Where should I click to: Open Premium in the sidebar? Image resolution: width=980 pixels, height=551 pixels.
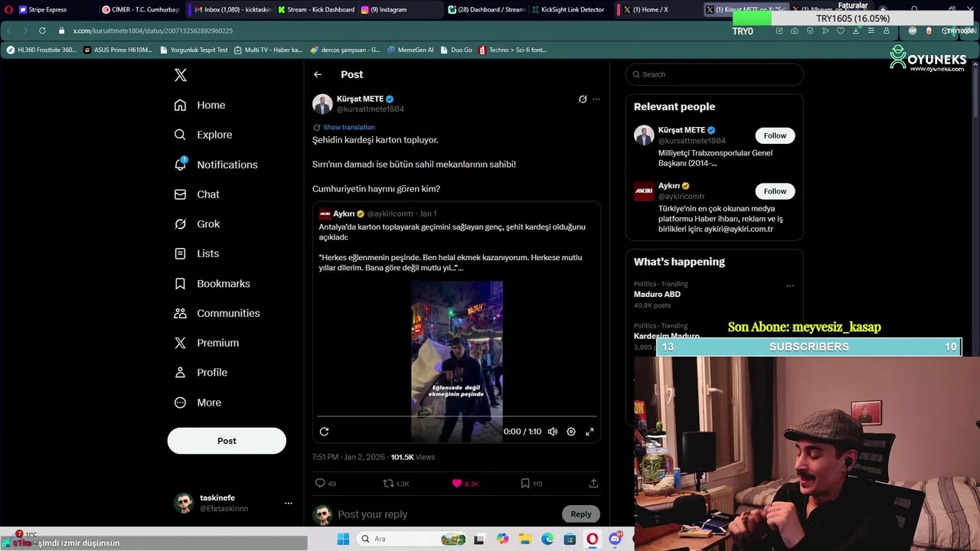[207, 343]
